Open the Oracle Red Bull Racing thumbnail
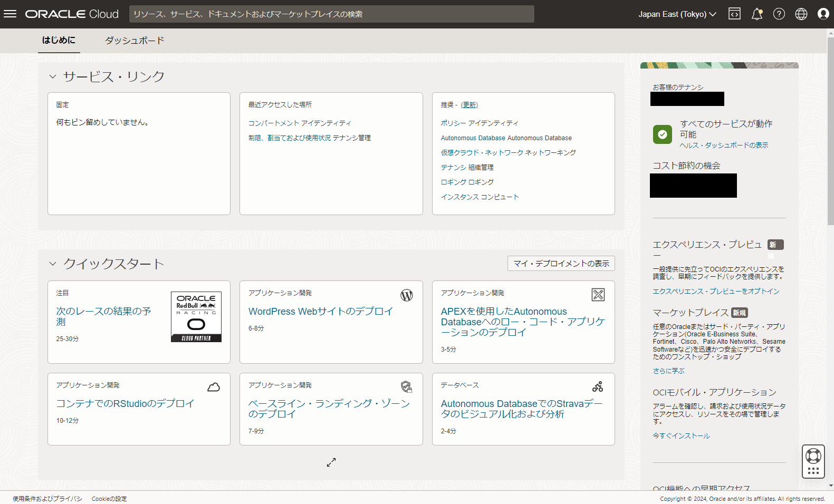Viewport: 834px width, 504px height. pos(196,317)
